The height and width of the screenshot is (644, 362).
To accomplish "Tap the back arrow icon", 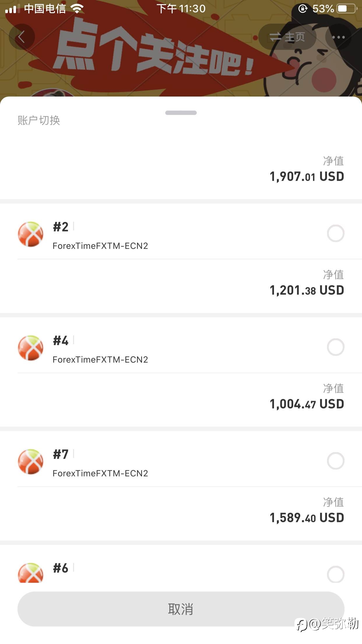I will click(x=22, y=37).
